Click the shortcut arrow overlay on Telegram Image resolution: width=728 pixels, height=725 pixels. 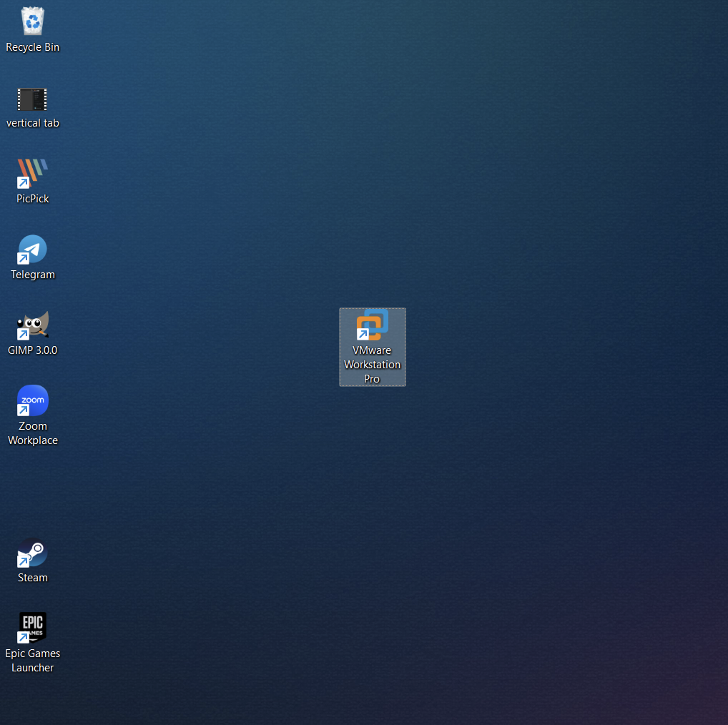click(23, 259)
